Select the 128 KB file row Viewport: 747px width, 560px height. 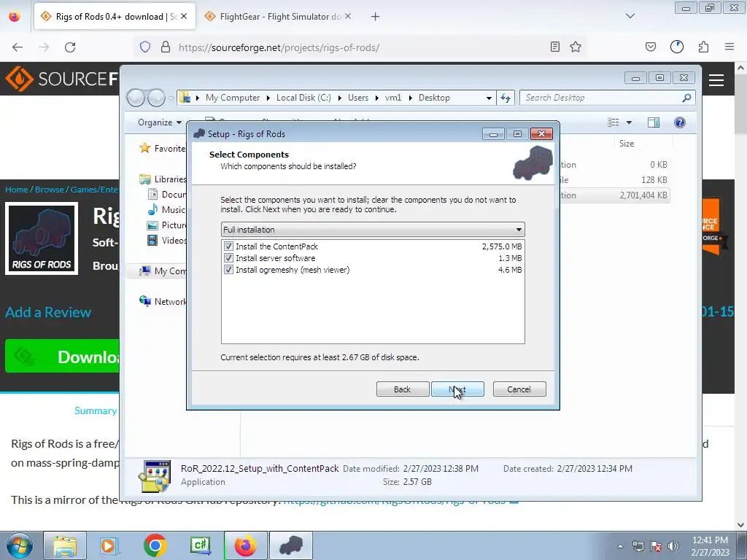(614, 180)
